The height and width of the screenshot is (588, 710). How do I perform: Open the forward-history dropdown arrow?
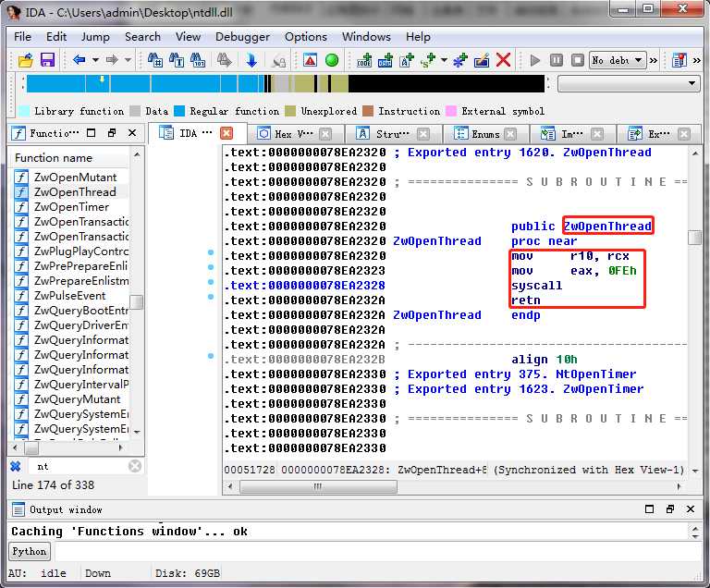point(129,60)
